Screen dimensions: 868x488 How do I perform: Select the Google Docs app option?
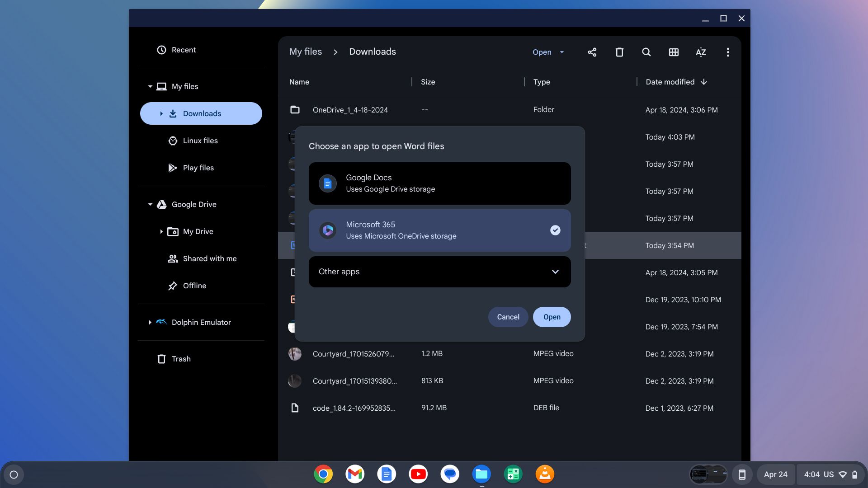coord(439,183)
